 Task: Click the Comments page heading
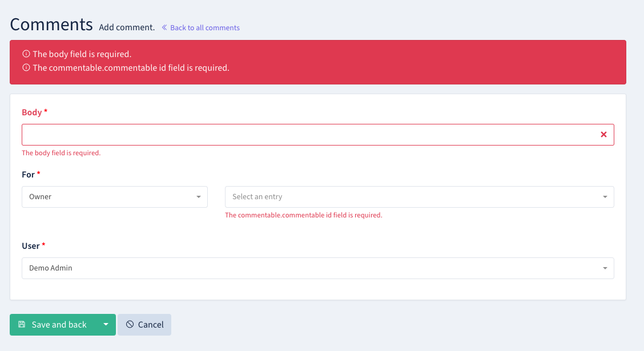pos(51,24)
